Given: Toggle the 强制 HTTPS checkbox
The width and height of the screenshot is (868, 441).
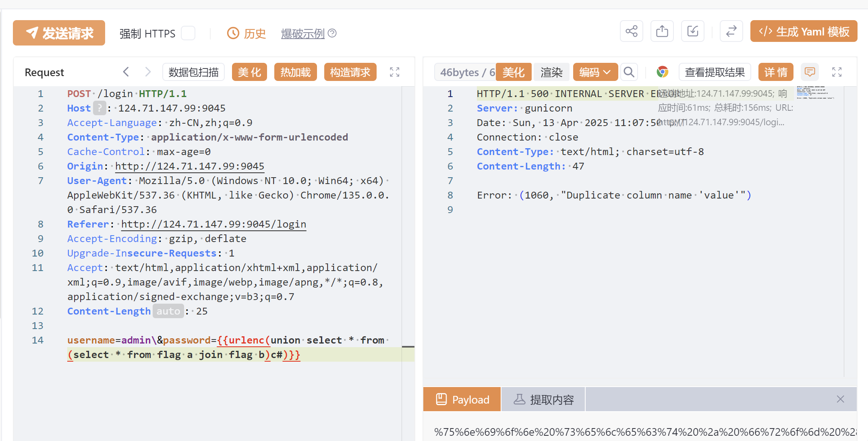Looking at the screenshot, I should tap(188, 33).
